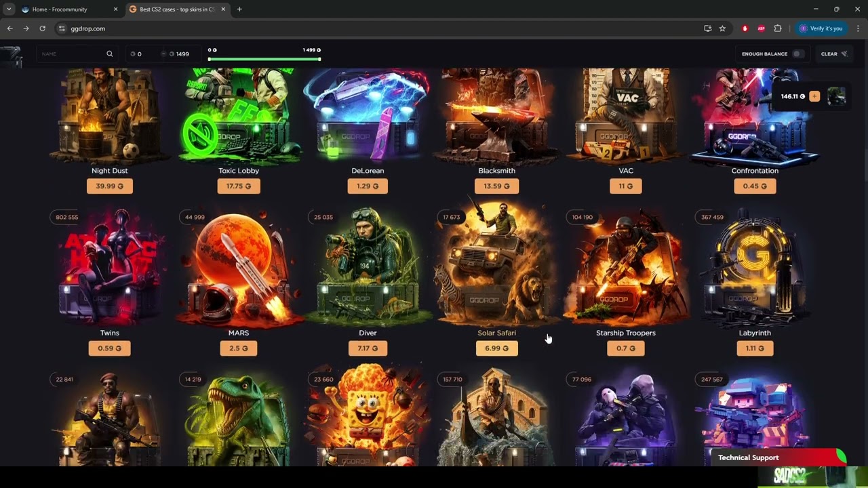
Task: Click the install app icon in address bar
Action: pyautogui.click(x=707, y=28)
